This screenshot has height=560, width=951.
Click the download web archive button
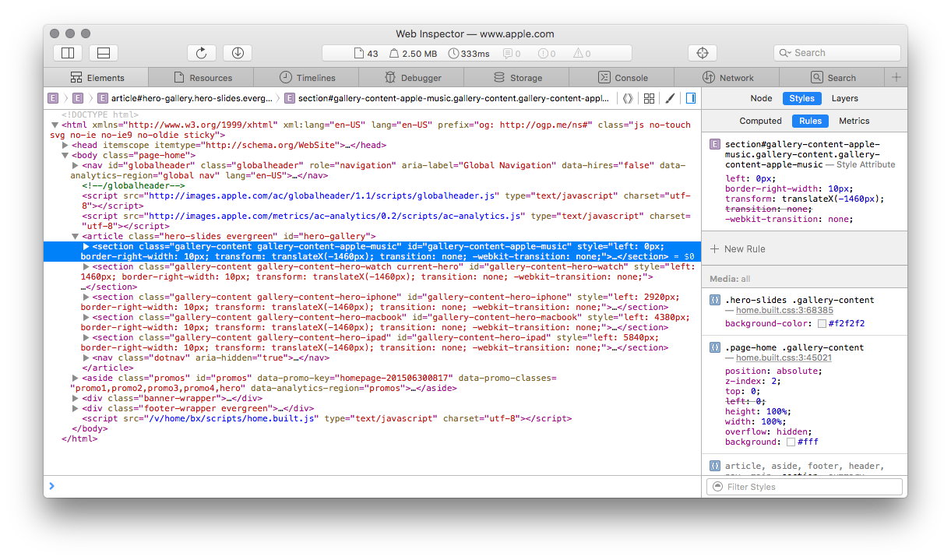tap(238, 53)
